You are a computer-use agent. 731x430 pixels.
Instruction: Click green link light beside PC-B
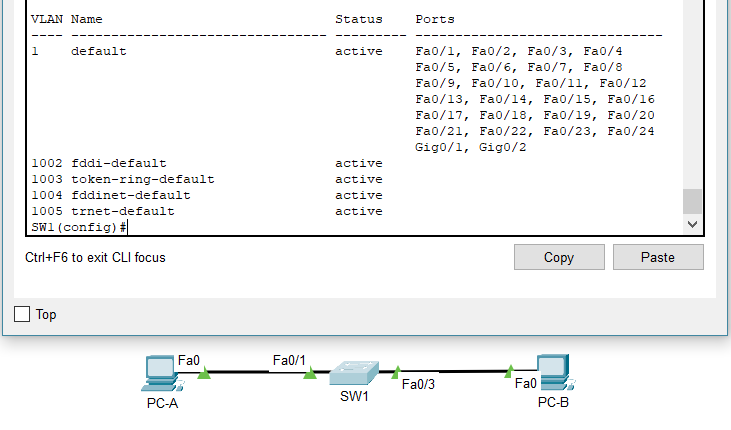(x=510, y=371)
